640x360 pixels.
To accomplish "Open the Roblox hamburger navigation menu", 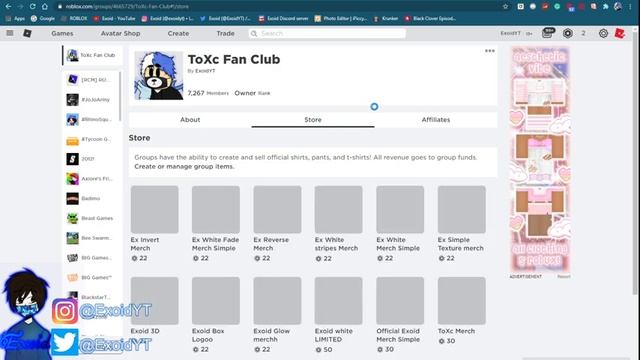I will [10, 33].
